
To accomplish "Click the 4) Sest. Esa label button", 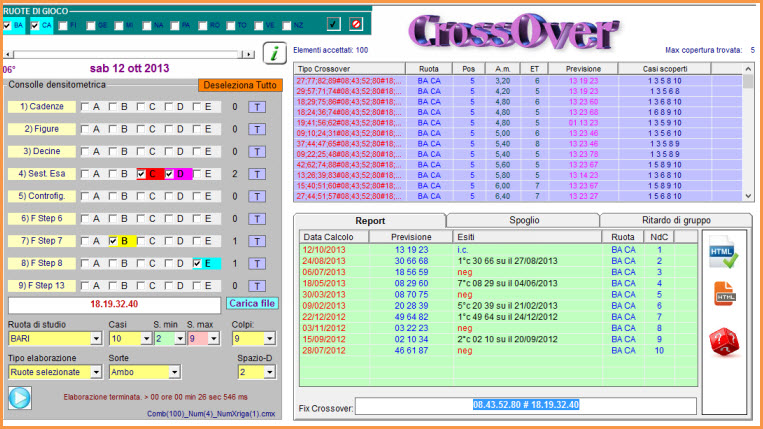I will 42,174.
